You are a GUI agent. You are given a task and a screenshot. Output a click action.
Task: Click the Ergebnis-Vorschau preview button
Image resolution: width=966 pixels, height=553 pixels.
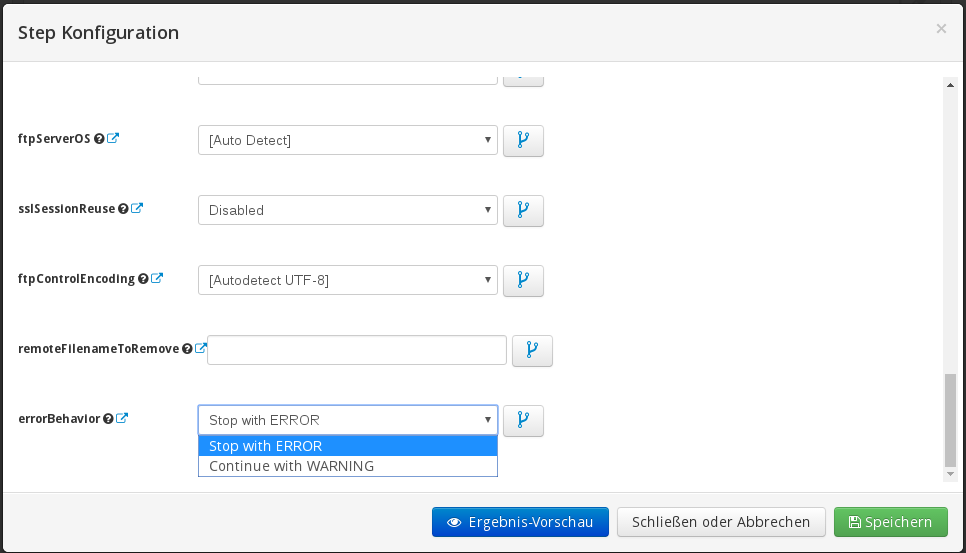[519, 522]
